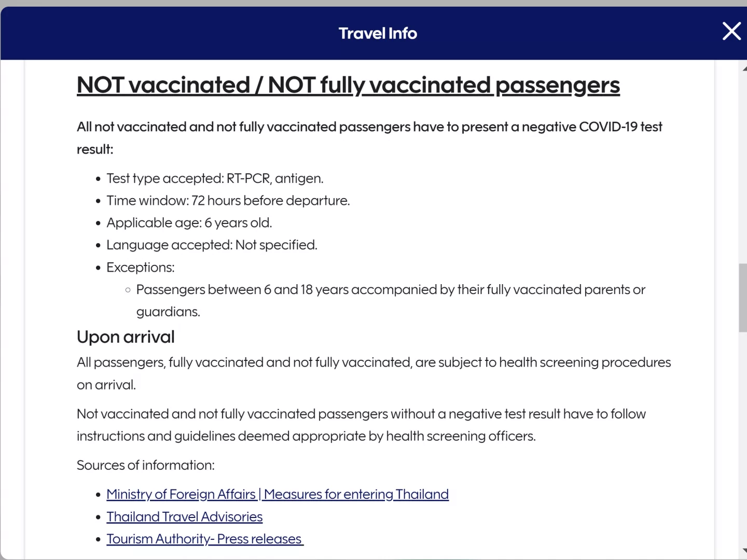Follow the Tourism Authority press releases link
The width and height of the screenshot is (747, 560).
(x=204, y=539)
